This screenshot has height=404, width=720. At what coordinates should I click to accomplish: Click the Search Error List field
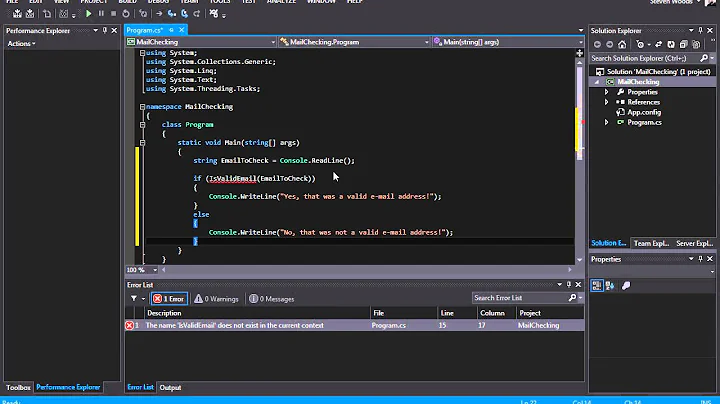pyautogui.click(x=519, y=298)
